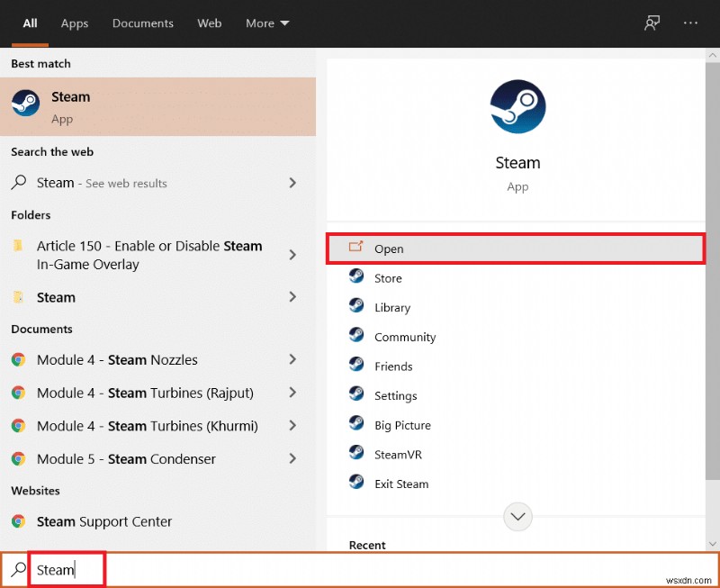Viewport: 720px width, 588px height.
Task: Switch to the Documents tab
Action: point(142,23)
